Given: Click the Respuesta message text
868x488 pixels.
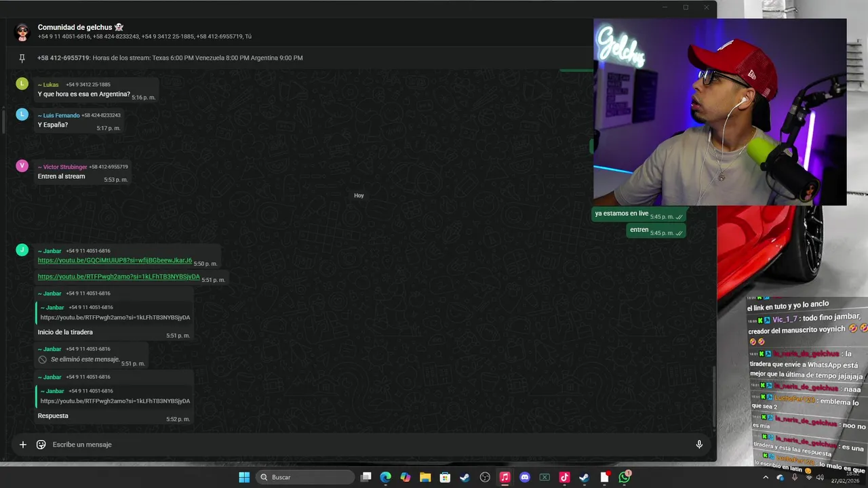Looking at the screenshot, I should tap(53, 415).
